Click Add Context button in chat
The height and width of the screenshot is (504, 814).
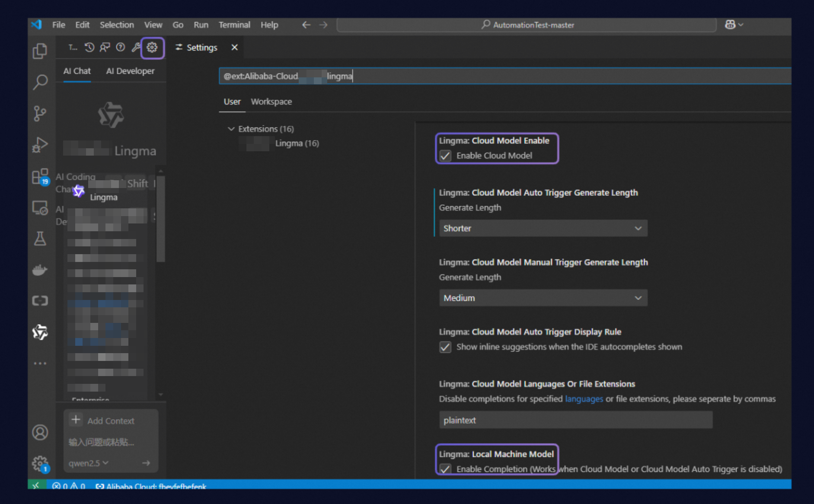click(x=103, y=421)
